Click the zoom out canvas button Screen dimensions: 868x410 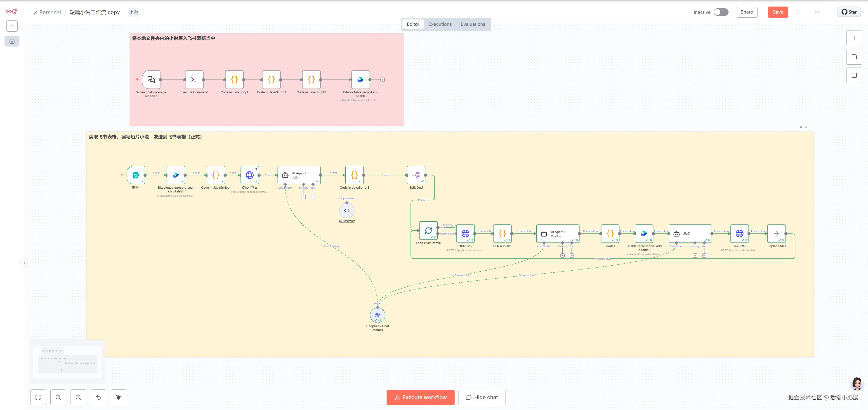78,397
